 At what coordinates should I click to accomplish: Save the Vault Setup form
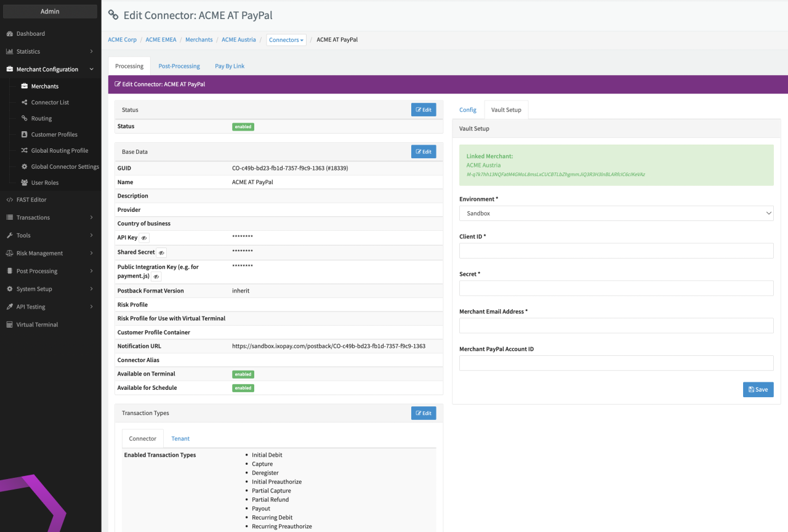pos(758,390)
